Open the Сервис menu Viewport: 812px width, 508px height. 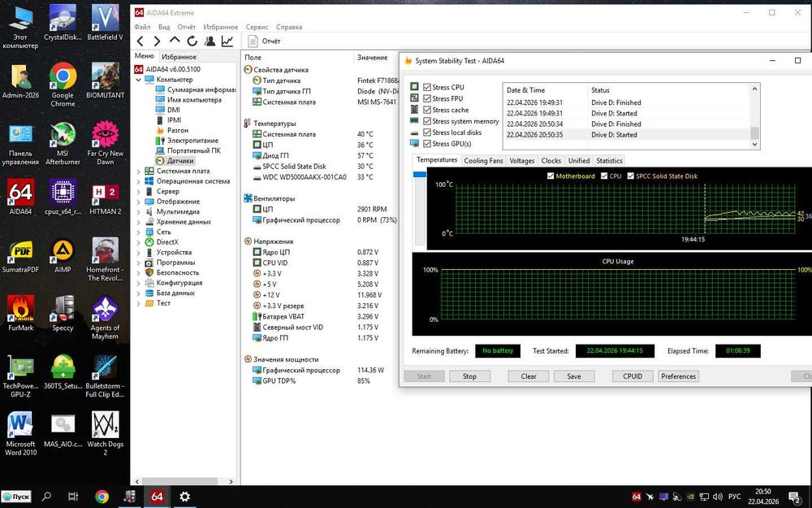[x=257, y=27]
